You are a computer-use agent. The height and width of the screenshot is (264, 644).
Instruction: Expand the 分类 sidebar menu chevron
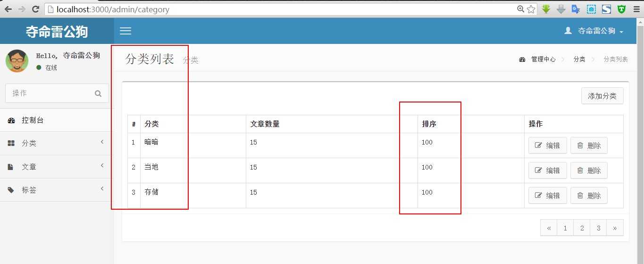click(102, 143)
